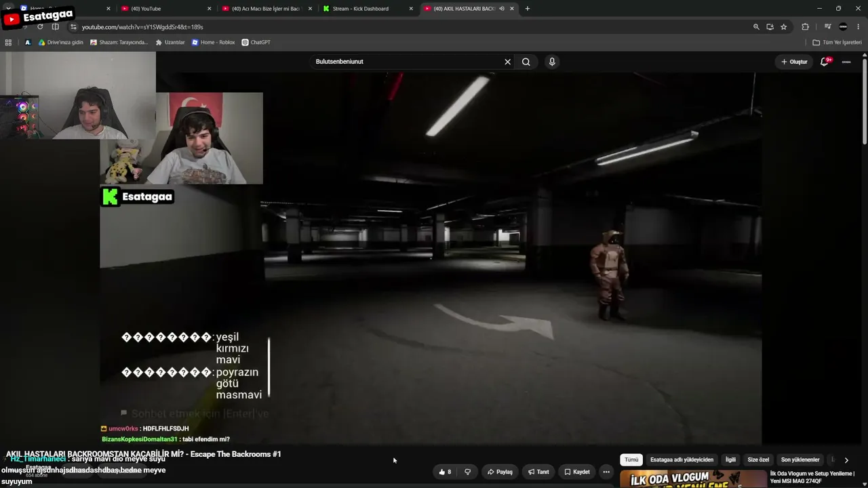Image resolution: width=868 pixels, height=488 pixels.
Task: Minimize the Chrome window
Action: pyautogui.click(x=819, y=9)
